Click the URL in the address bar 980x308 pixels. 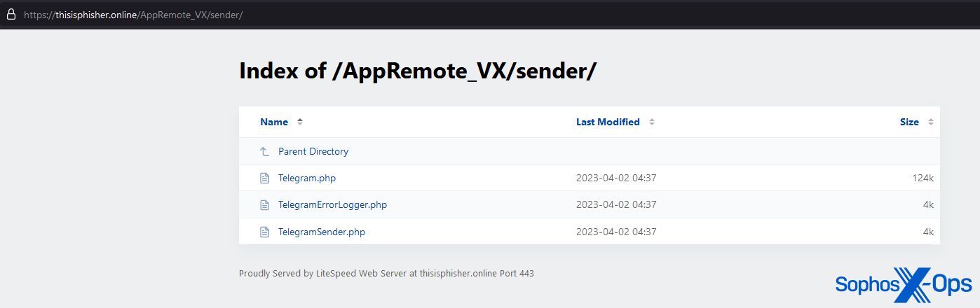pos(133,14)
